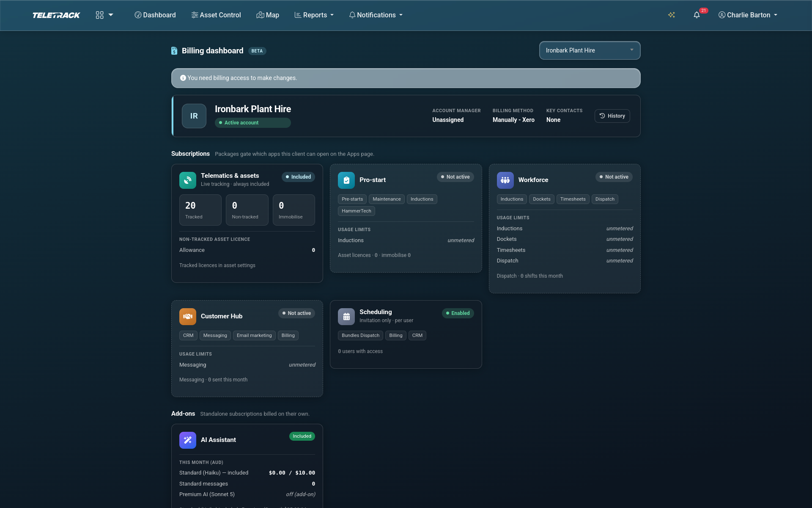The width and height of the screenshot is (812, 508).
Task: Click the AI Assistant wand icon
Action: point(188,440)
